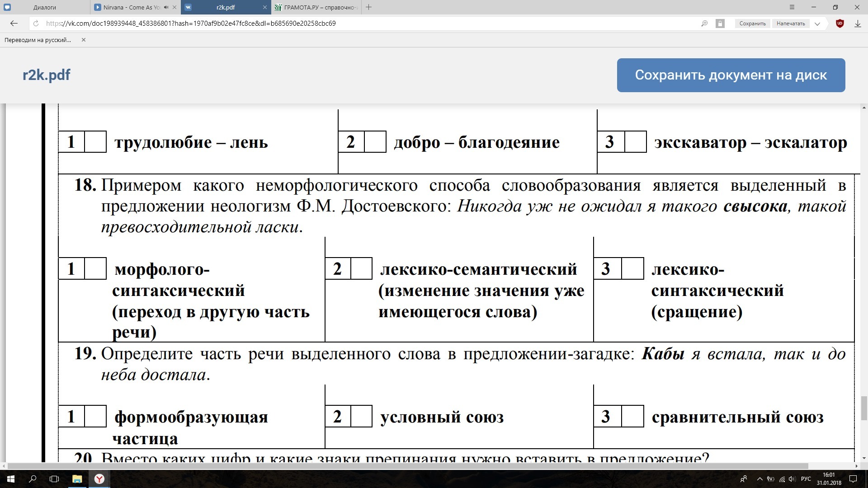Show hidden system tray icons chevron
This screenshot has height=488, width=868.
pos(759,479)
